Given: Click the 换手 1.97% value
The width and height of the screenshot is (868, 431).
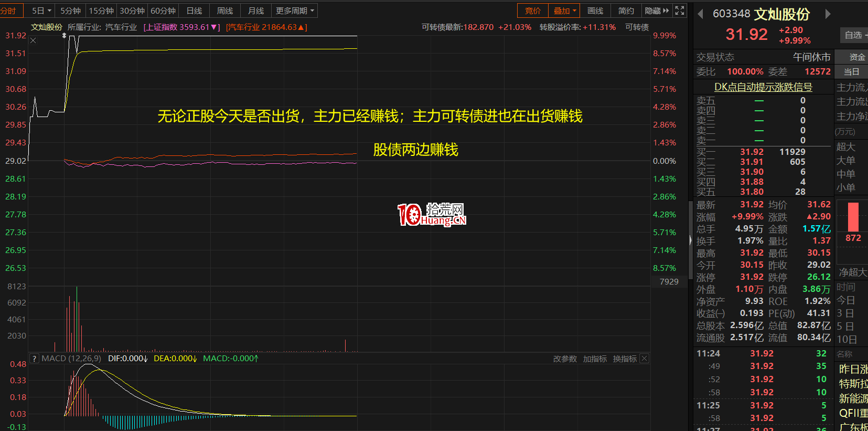Looking at the screenshot, I should tap(750, 240).
